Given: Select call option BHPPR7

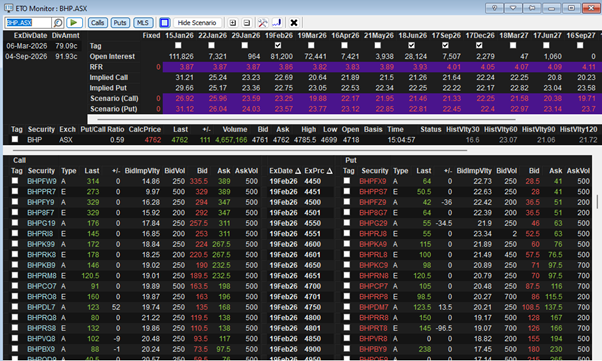Looking at the screenshot, I should pyautogui.click(x=41, y=192).
